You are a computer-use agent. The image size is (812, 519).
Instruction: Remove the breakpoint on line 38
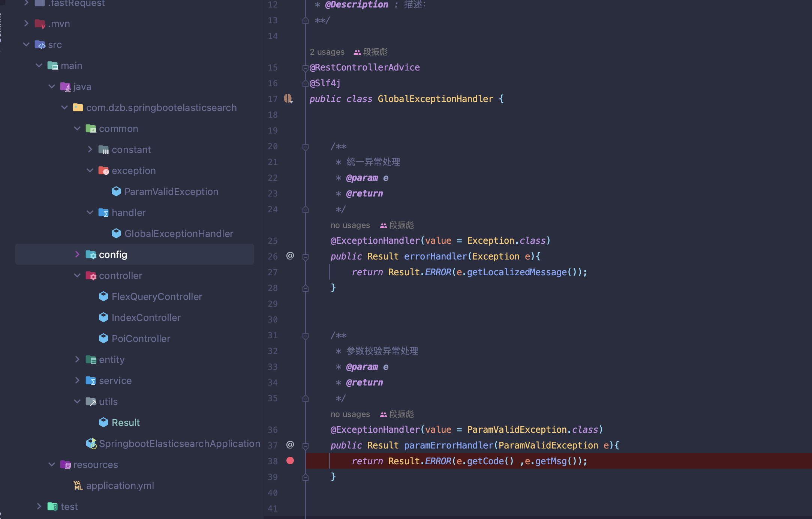click(290, 460)
